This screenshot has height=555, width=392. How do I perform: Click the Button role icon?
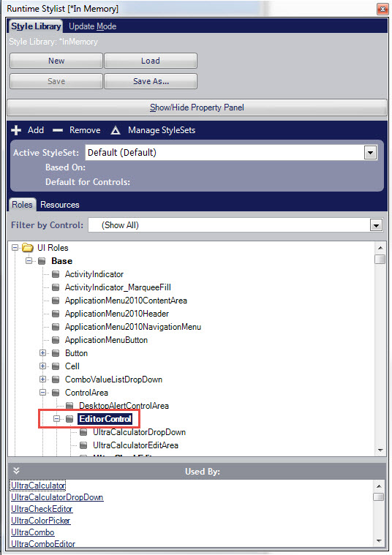56,353
